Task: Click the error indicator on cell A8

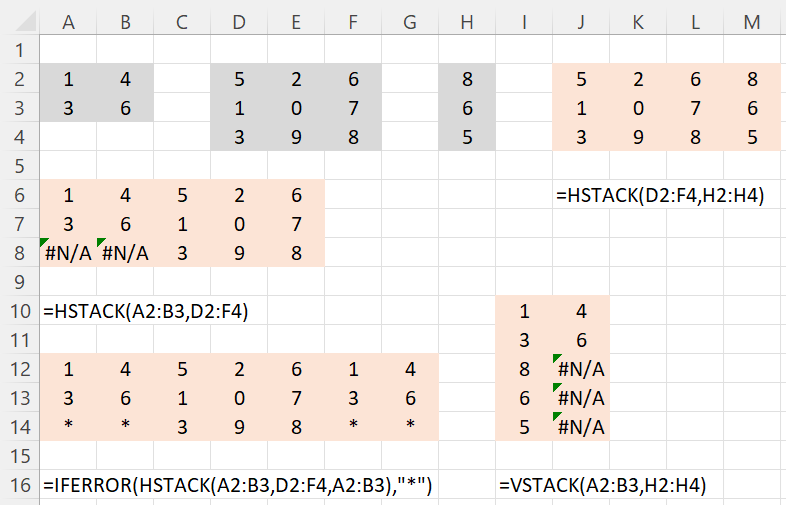Action: coord(43,242)
